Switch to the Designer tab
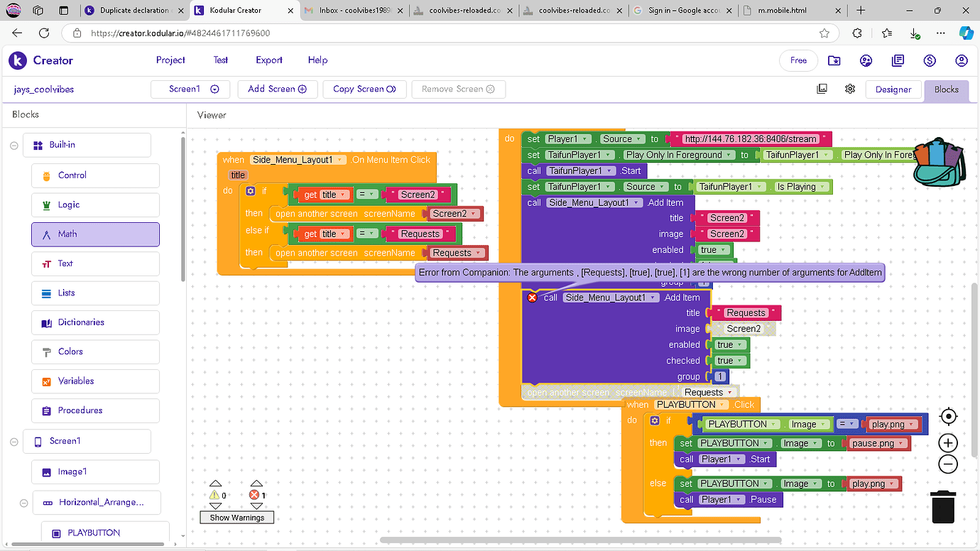The height and width of the screenshot is (551, 980). (893, 90)
